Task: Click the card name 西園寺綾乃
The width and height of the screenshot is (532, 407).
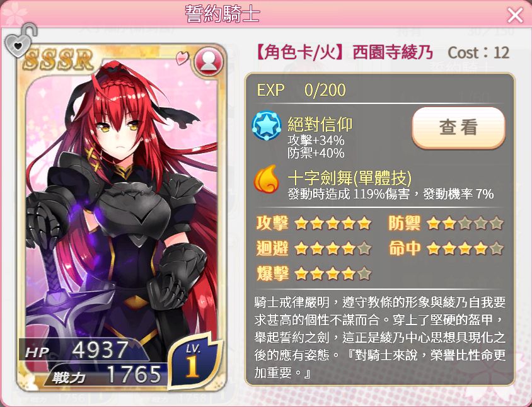Action: coord(393,53)
